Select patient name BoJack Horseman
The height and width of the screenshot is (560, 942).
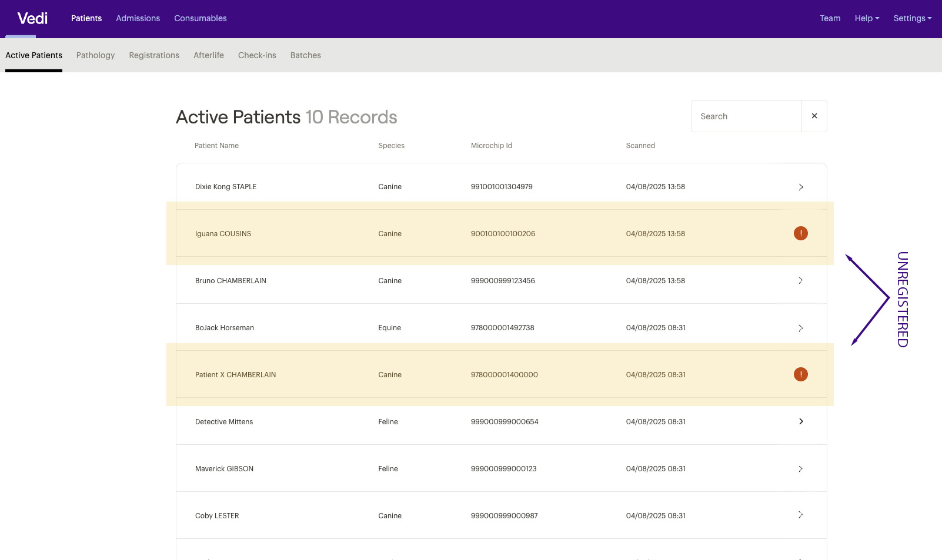tap(225, 328)
